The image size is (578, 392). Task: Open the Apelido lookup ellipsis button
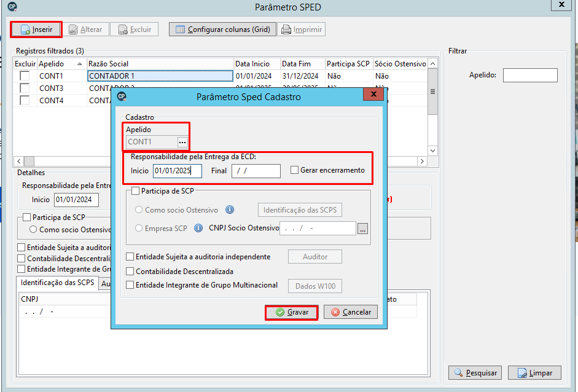coord(182,142)
